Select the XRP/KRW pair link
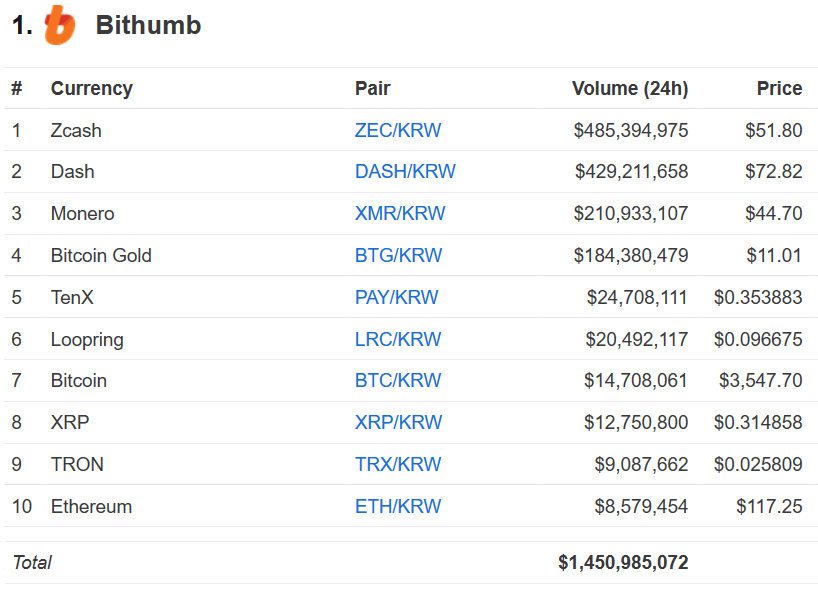 [399, 422]
